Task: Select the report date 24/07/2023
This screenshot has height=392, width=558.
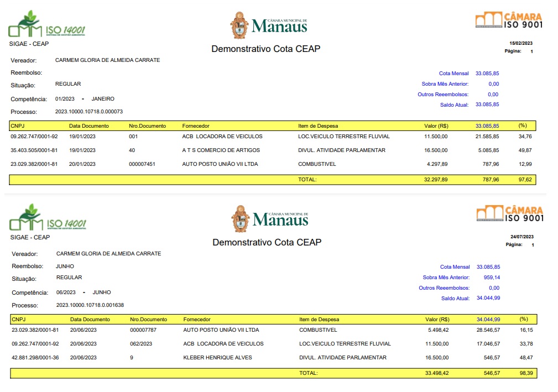Action: [x=522, y=237]
